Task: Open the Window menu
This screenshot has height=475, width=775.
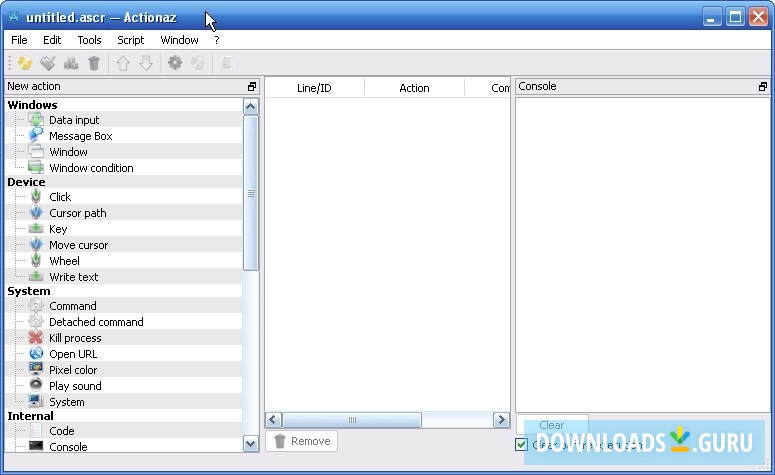Action: pos(179,40)
